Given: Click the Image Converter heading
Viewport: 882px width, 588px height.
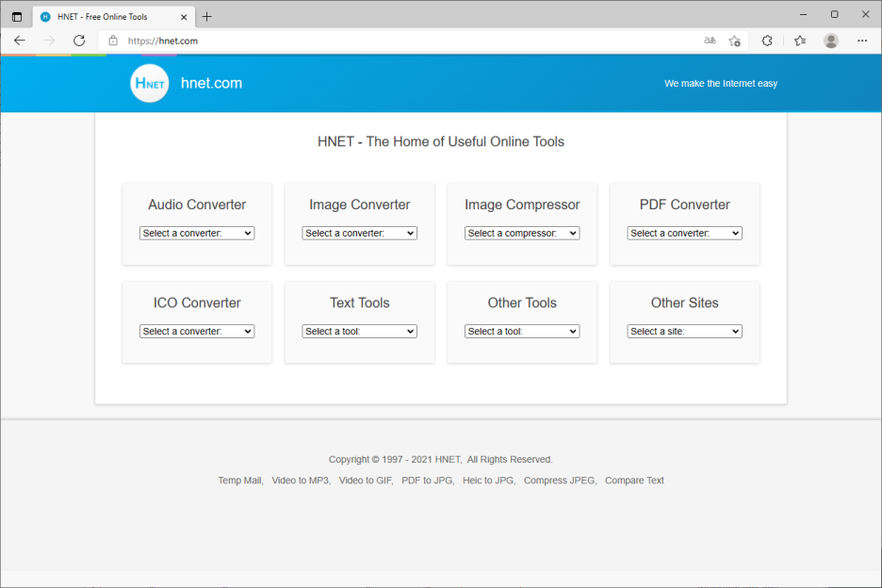Looking at the screenshot, I should coord(359,204).
